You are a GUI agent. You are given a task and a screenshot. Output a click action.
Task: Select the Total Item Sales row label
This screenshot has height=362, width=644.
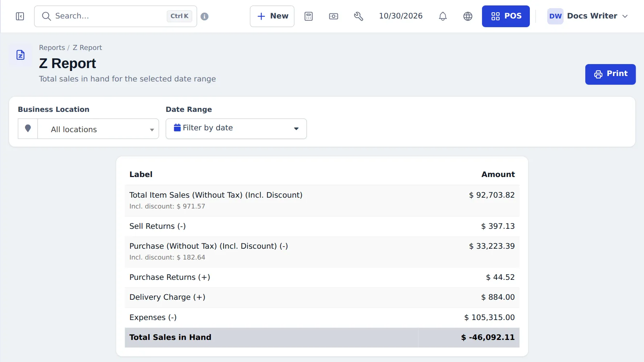point(216,195)
